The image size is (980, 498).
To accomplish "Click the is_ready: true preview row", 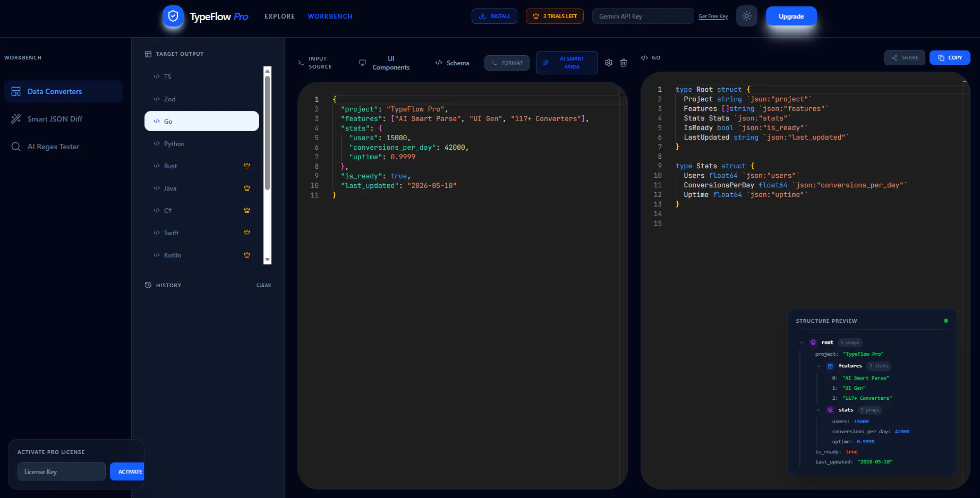I will point(836,452).
